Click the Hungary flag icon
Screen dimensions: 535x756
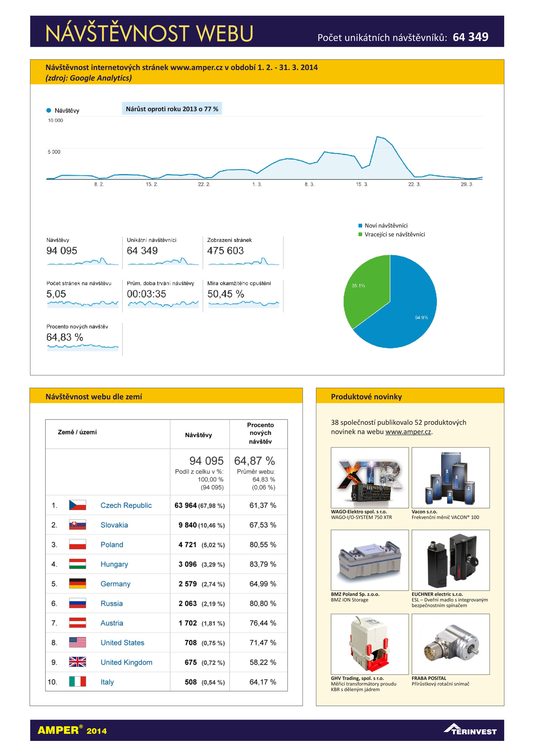77,564
